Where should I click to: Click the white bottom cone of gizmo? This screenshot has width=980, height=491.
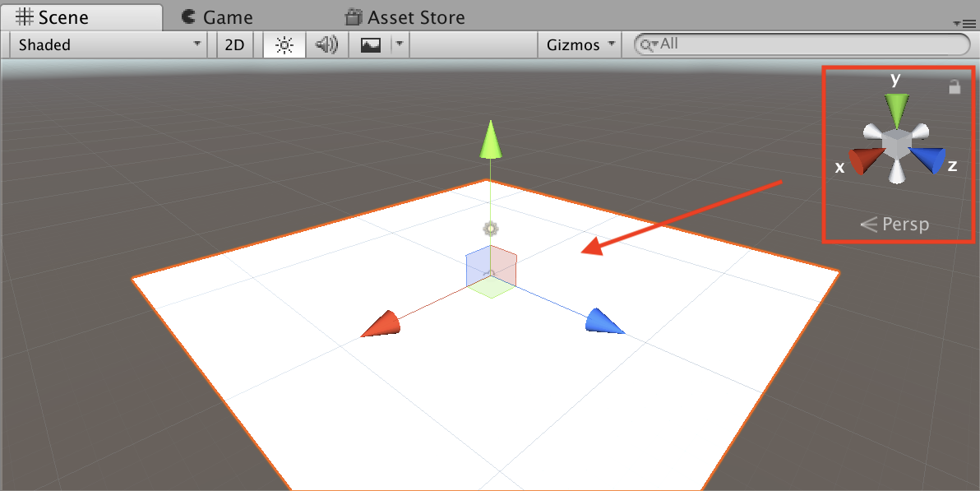896,172
